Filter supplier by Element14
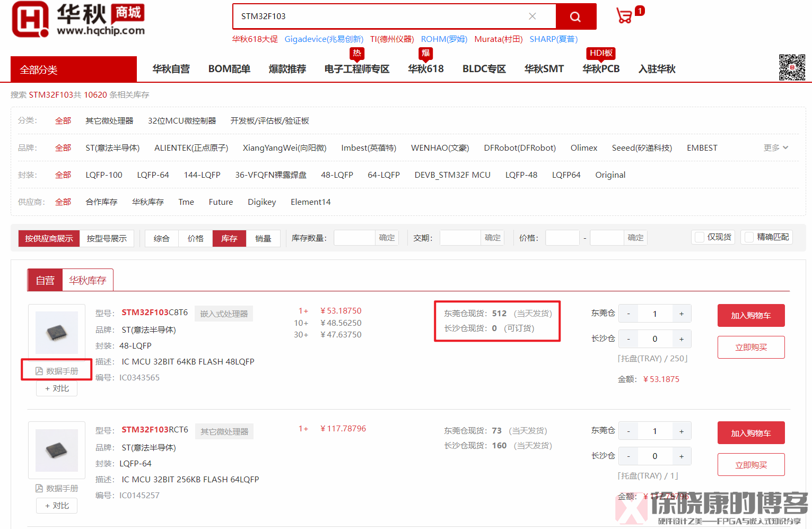The width and height of the screenshot is (812, 529). [311, 202]
